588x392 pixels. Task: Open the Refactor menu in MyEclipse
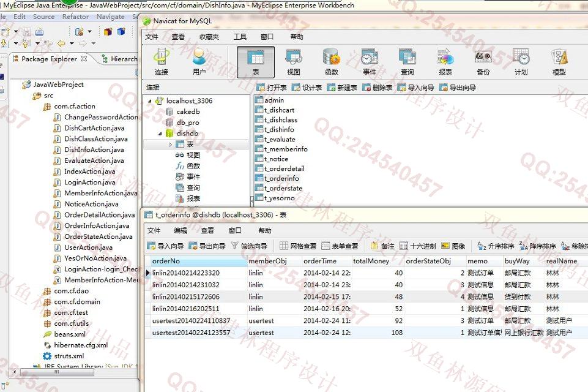click(x=76, y=17)
